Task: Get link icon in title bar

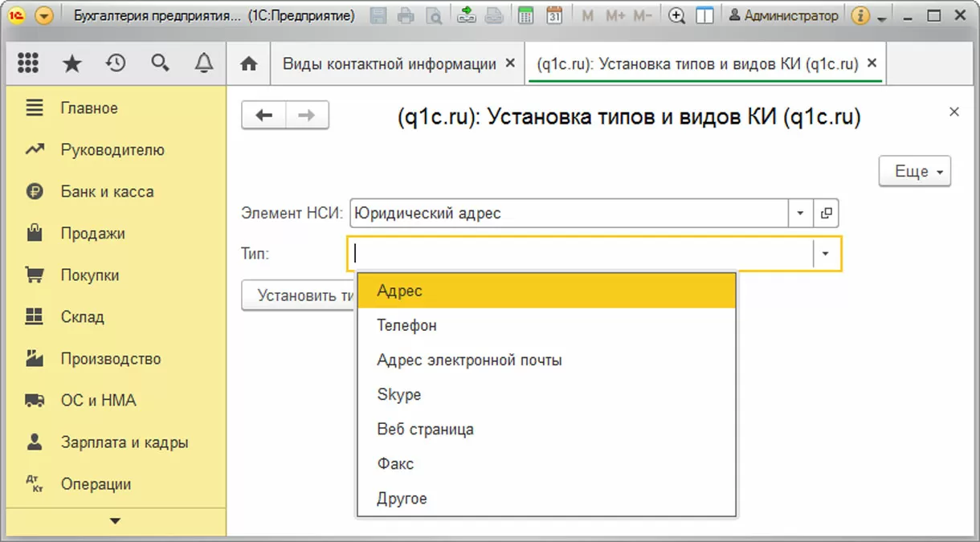Action: pyautogui.click(x=467, y=15)
